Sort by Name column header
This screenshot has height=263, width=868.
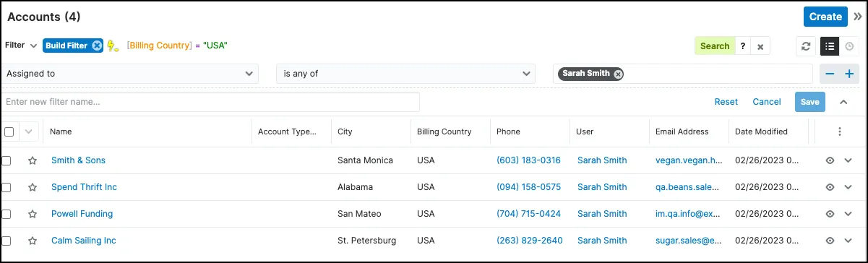click(x=61, y=131)
